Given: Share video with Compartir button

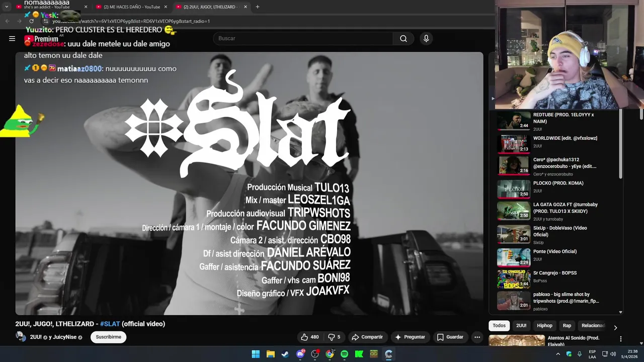Looking at the screenshot, I should [x=367, y=337].
